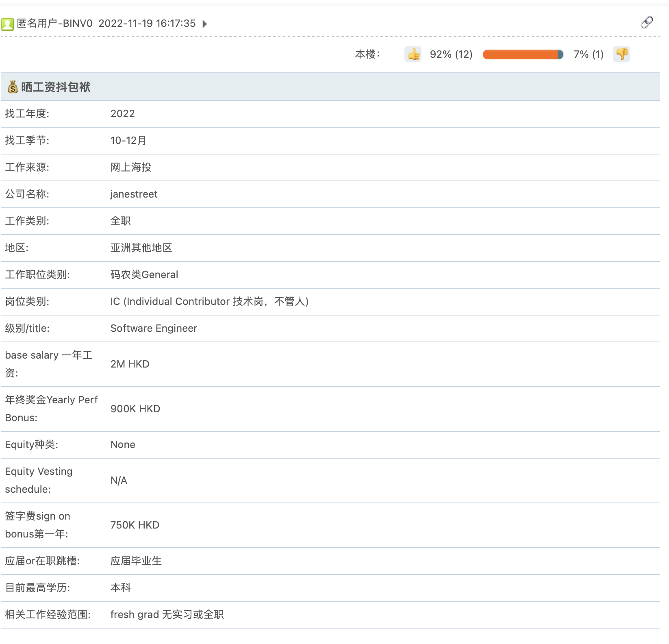Open the 匿名用户-BINV0 username

[55, 24]
